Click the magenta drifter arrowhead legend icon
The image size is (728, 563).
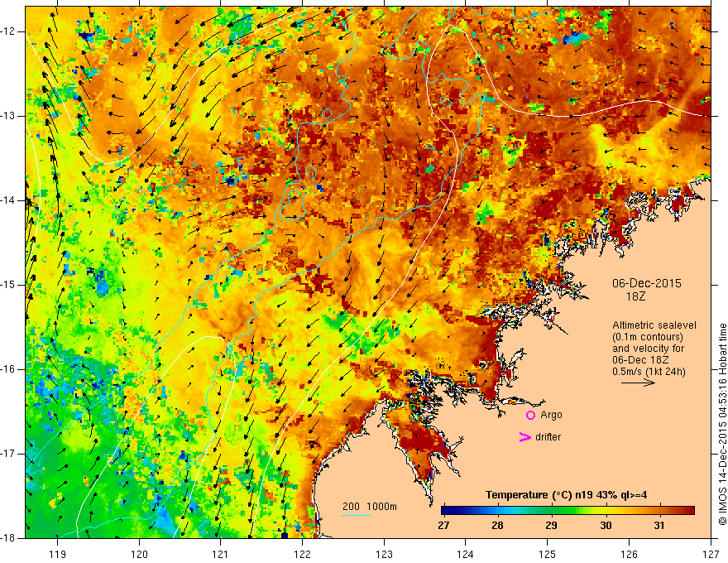click(525, 437)
